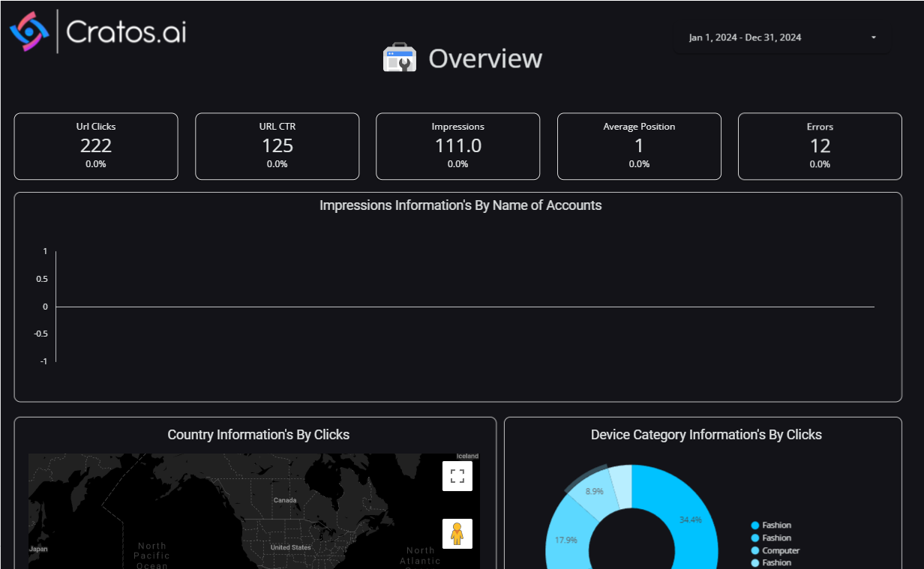The height and width of the screenshot is (569, 924).
Task: Click the Iceland label on the map
Action: pyautogui.click(x=467, y=457)
